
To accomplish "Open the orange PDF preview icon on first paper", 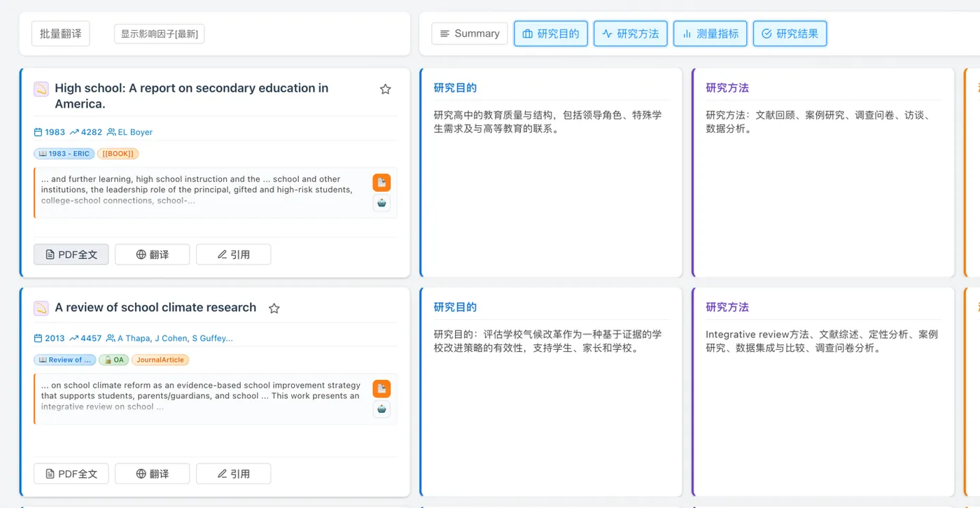I will click(x=381, y=182).
